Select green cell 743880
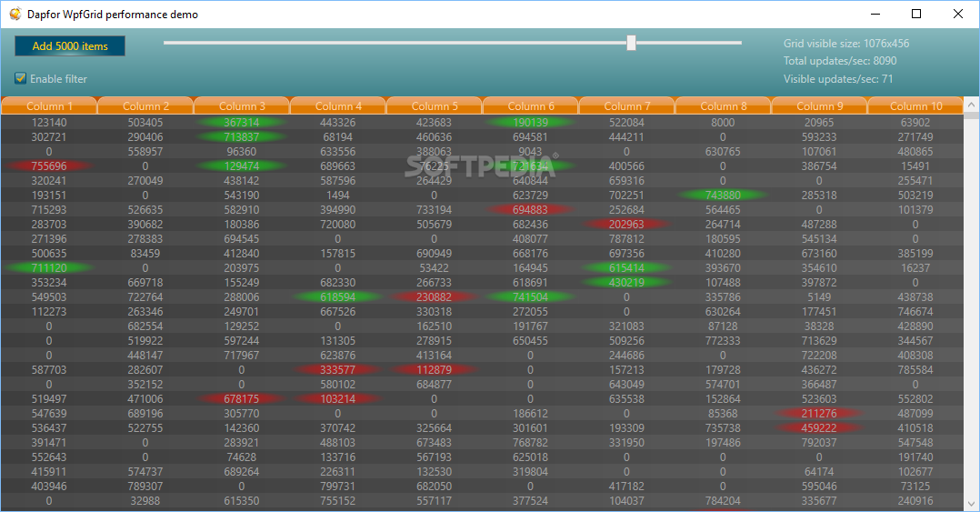Viewport: 980px width, 512px height. 723,195
